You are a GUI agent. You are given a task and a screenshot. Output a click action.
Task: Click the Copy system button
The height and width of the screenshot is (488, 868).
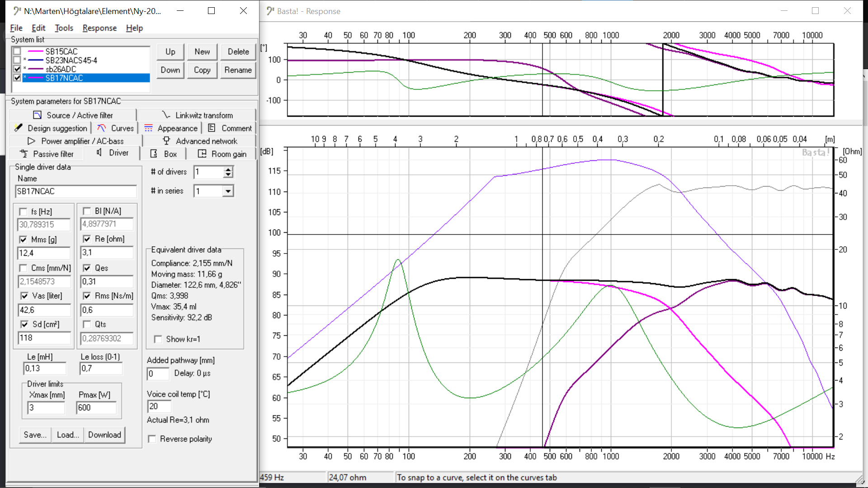202,70
